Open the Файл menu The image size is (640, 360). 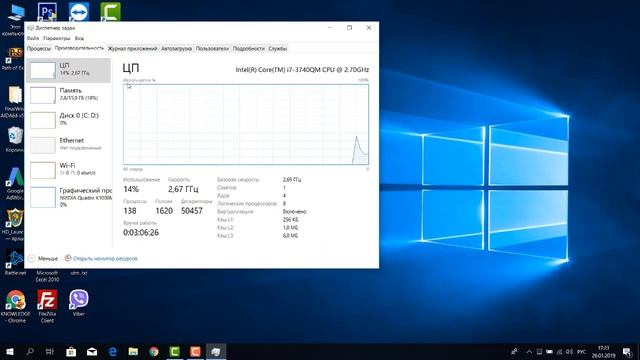[x=33, y=38]
